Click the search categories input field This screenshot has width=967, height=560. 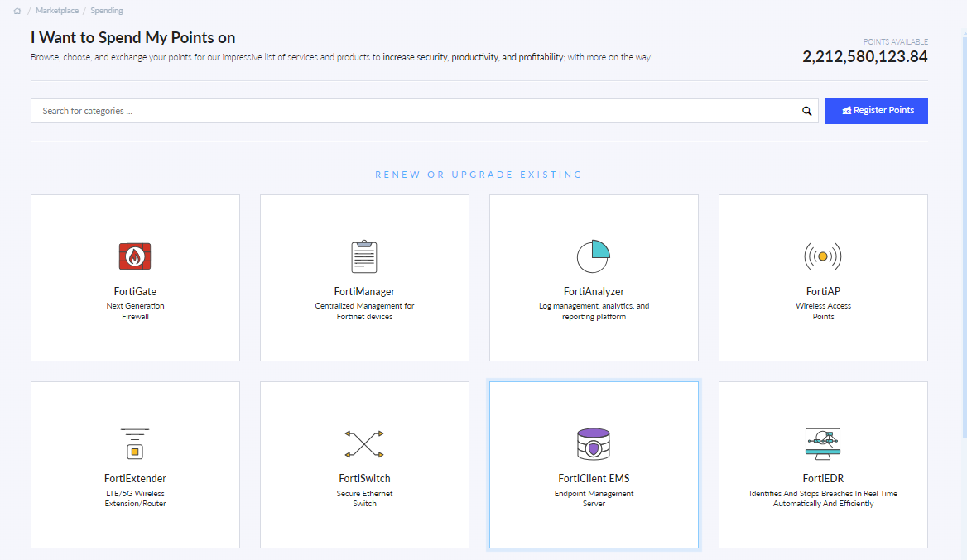click(x=331, y=110)
